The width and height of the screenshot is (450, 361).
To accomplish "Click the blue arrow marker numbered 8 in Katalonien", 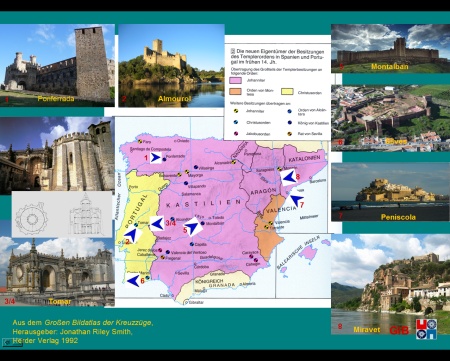I will (x=288, y=177).
